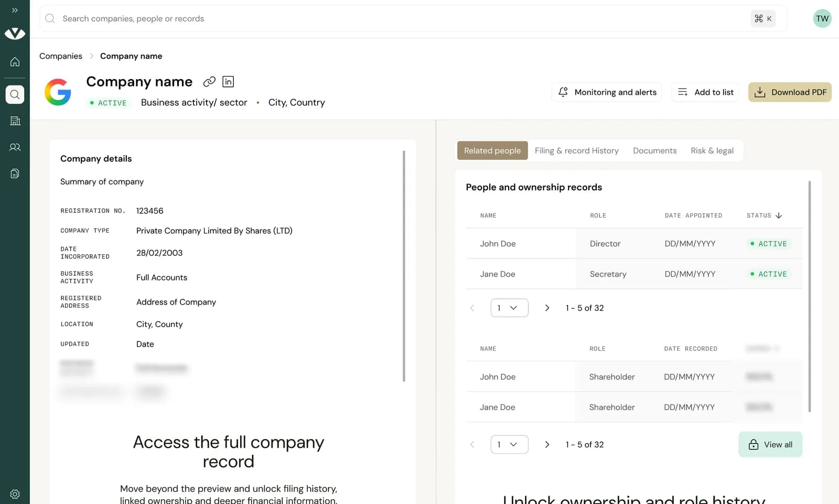Viewport: 839px width, 504px height.
Task: Click the app logo in sidebar
Action: (15, 34)
